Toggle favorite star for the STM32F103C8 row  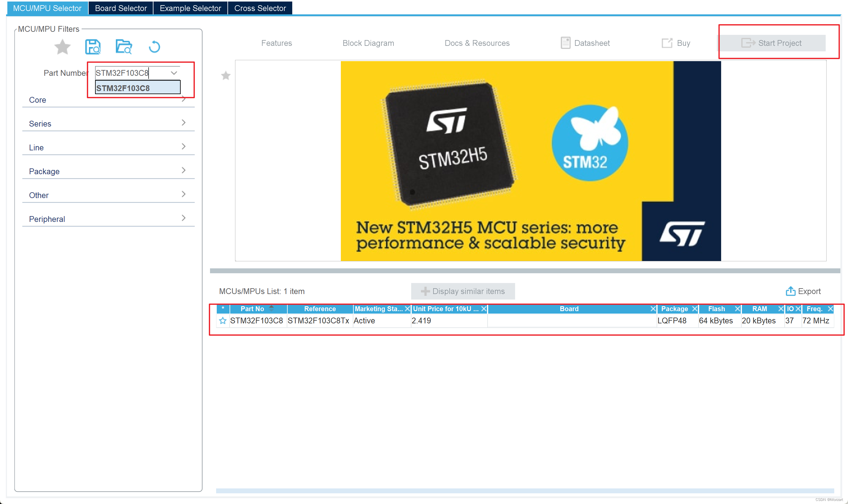[223, 321]
